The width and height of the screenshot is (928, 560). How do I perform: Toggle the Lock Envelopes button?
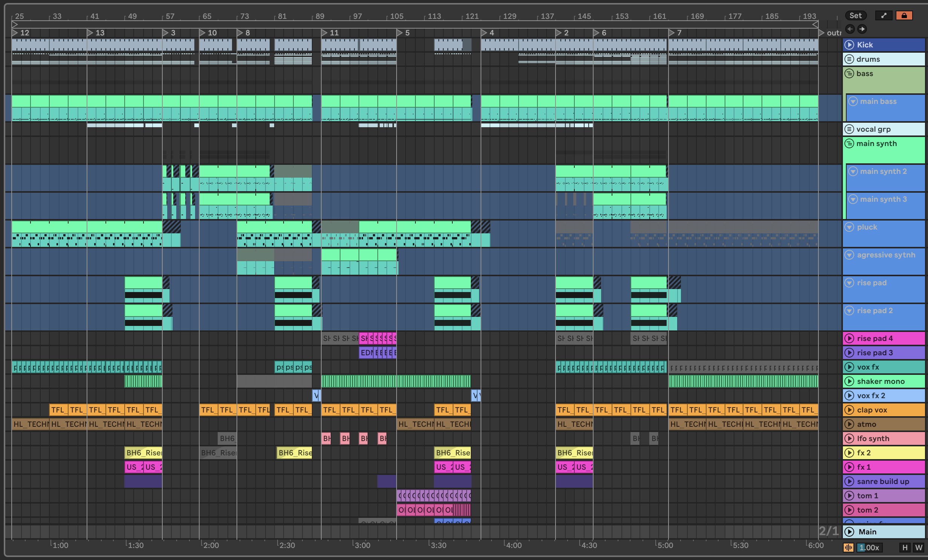904,15
